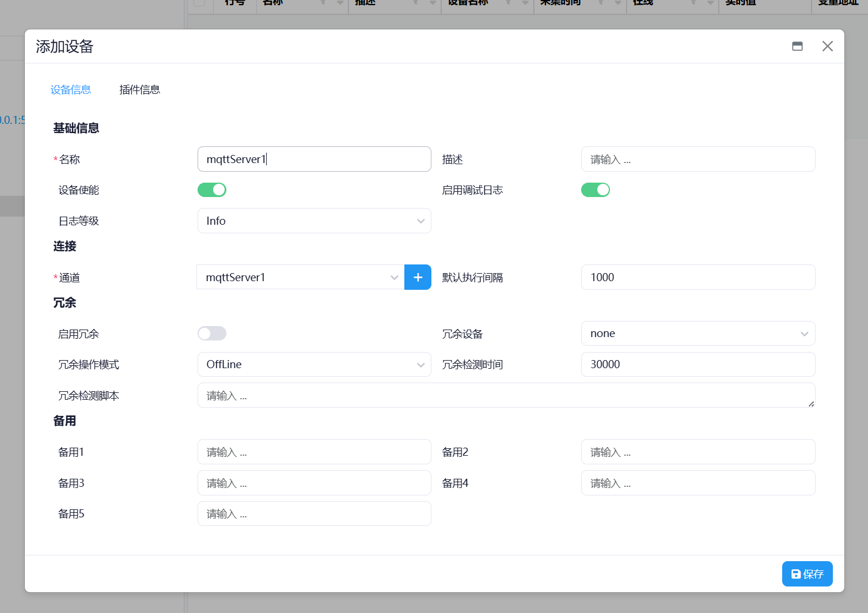Viewport: 868px width, 613px height.
Task: Select the 设备信息 tab
Action: click(70, 89)
